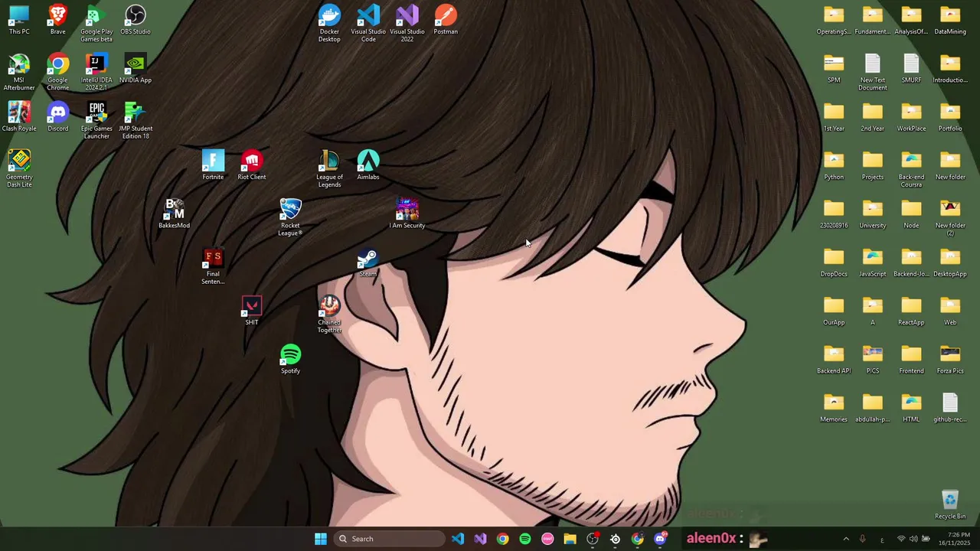This screenshot has width=980, height=551.
Task: Select Final Sentence game shortcut
Action: click(213, 266)
